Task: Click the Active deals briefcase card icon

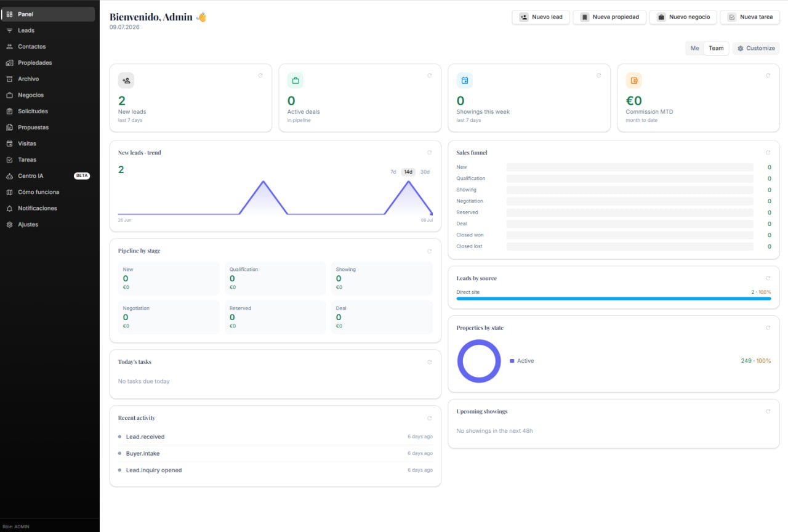Action: [295, 81]
